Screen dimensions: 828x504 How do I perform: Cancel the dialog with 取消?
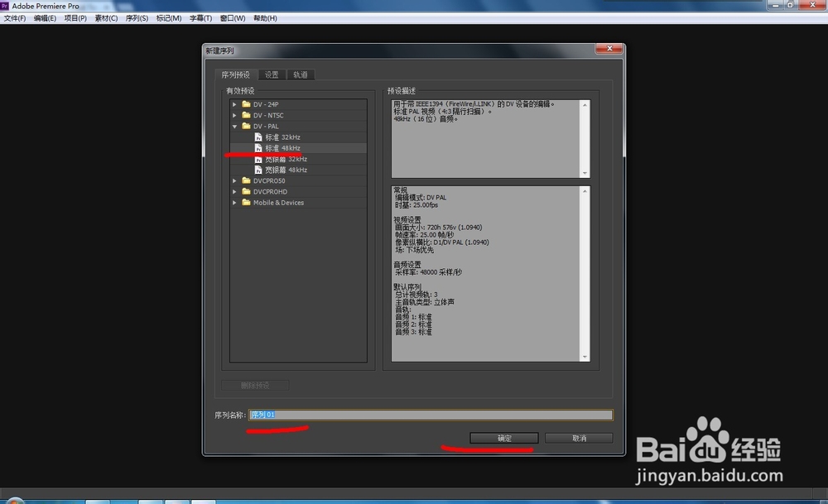[579, 438]
